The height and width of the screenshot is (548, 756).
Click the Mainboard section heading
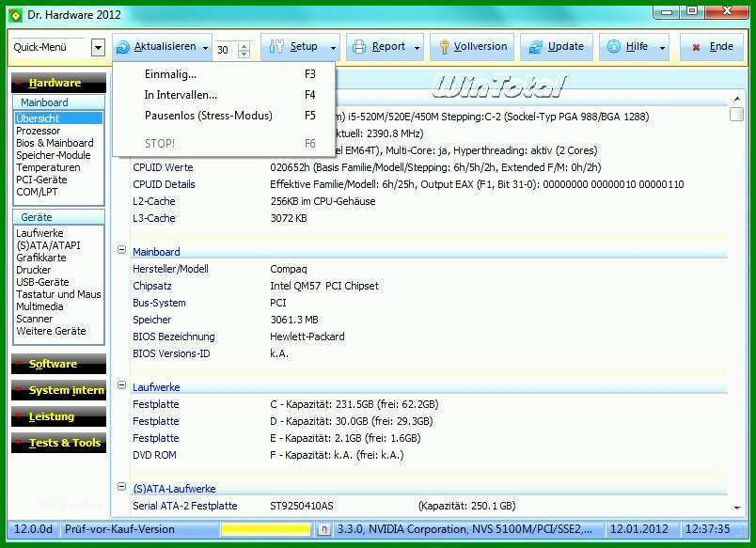pos(156,252)
